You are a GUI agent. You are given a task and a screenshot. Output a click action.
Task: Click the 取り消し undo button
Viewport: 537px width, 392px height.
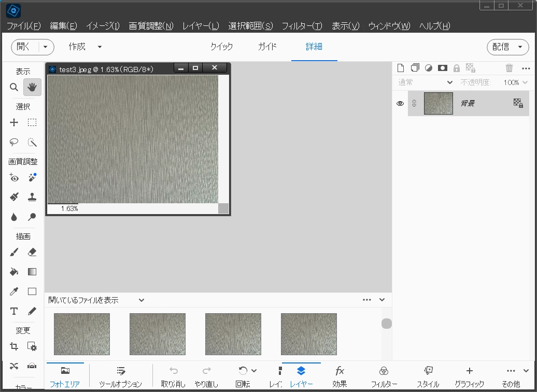point(173,376)
